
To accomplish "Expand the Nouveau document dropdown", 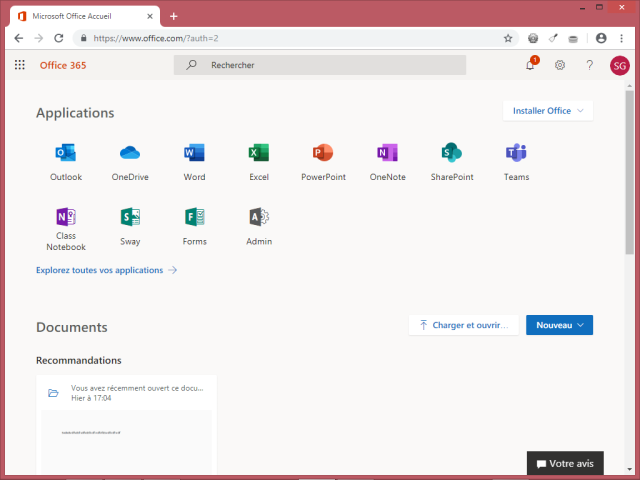I will [559, 325].
